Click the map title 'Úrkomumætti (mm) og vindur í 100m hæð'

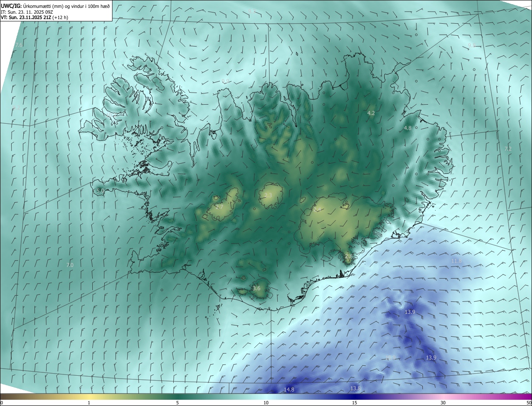(x=66, y=6)
